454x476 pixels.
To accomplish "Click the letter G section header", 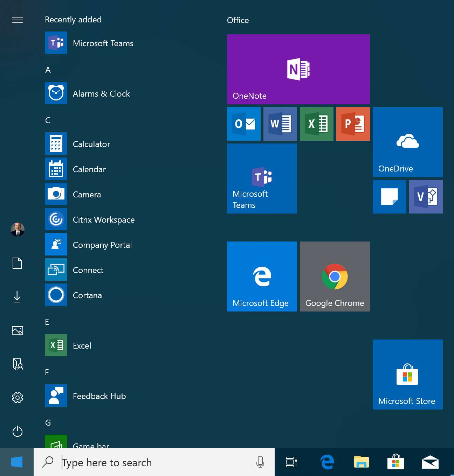I will pos(48,423).
